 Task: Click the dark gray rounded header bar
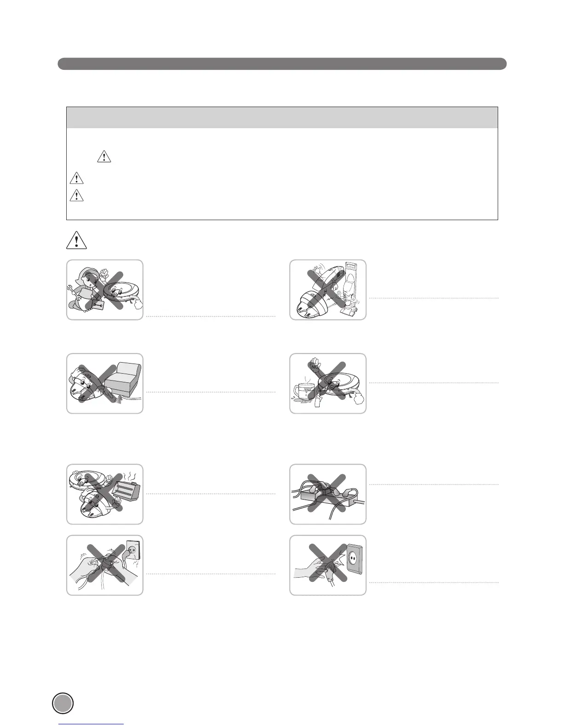[x=282, y=64]
